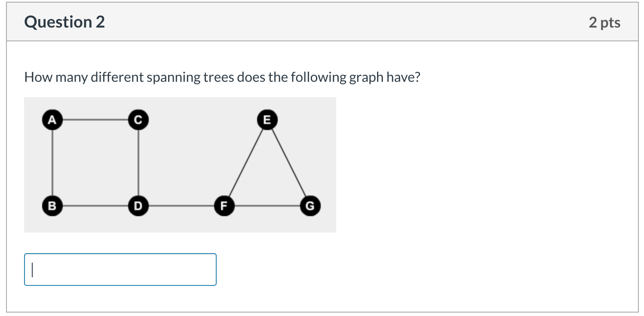Select node A in the graph
Image resolution: width=644 pixels, height=316 pixels.
52,120
